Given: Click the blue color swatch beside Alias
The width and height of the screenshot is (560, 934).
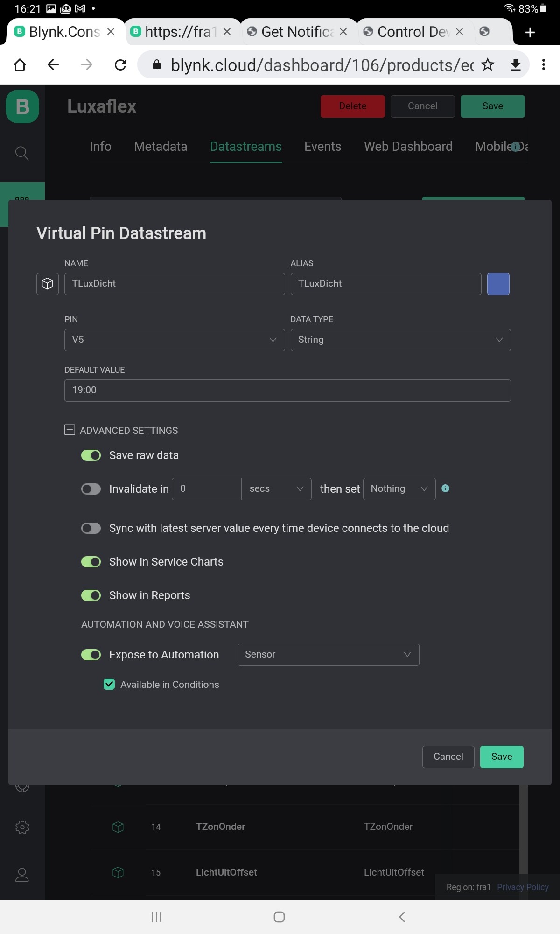Looking at the screenshot, I should (498, 284).
